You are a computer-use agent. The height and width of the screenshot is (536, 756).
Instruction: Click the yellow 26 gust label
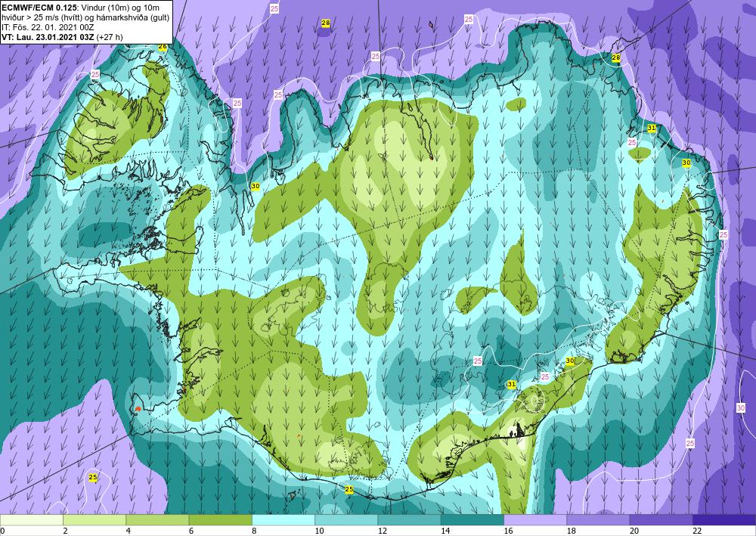click(x=163, y=47)
